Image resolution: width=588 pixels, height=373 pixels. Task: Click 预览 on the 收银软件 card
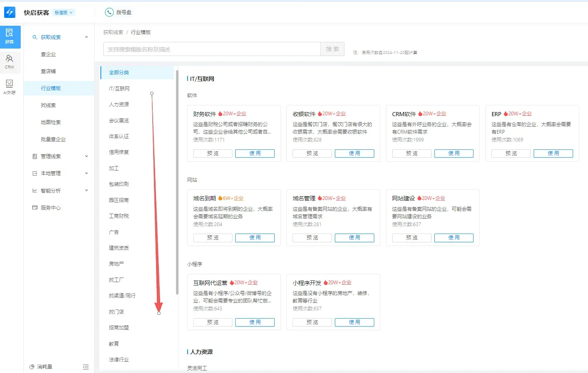click(312, 154)
